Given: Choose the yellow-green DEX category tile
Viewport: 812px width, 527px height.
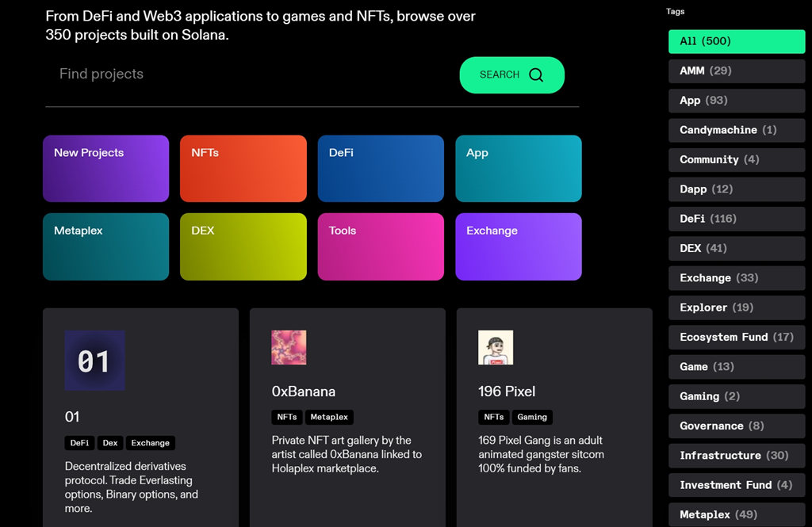Looking at the screenshot, I should coord(243,246).
